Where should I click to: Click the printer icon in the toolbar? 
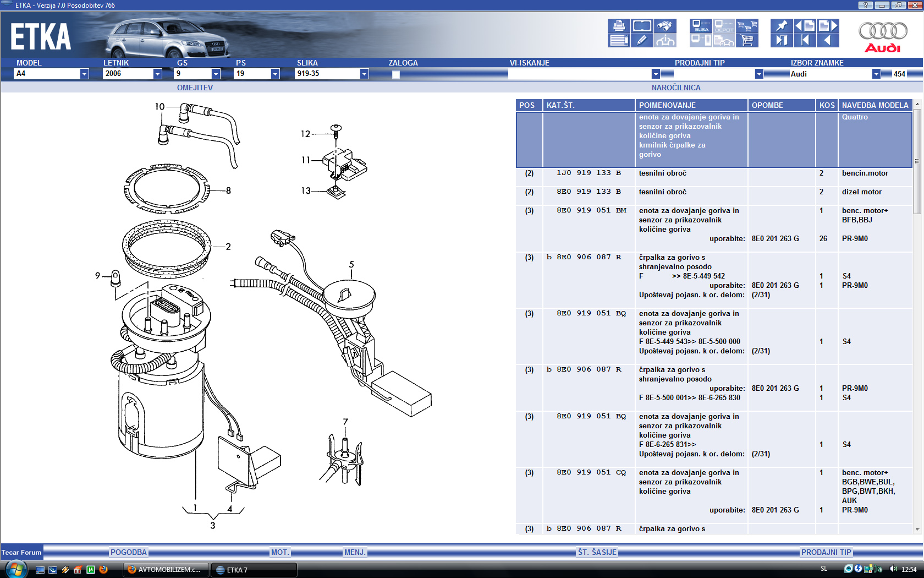tap(619, 26)
